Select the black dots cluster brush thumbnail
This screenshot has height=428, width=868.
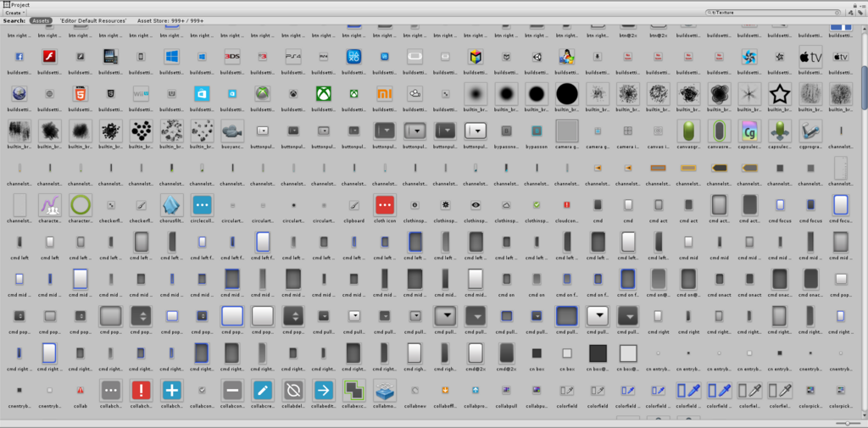click(142, 131)
